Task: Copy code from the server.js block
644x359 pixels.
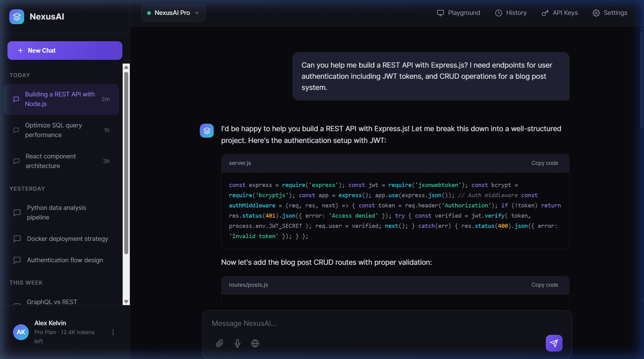Action: [x=545, y=163]
